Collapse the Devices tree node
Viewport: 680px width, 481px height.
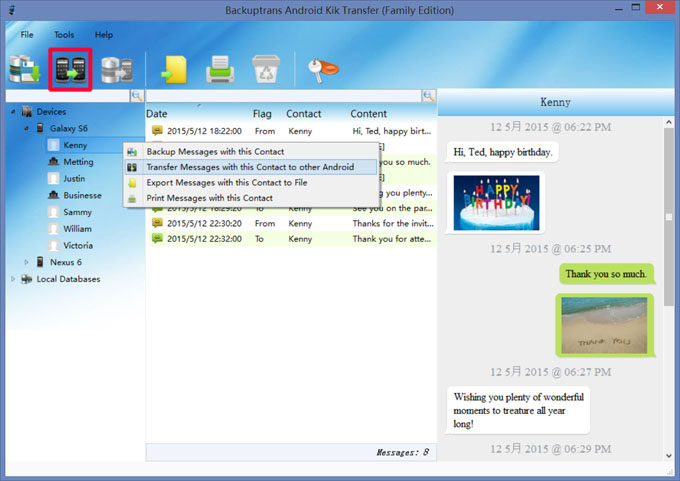(x=13, y=112)
